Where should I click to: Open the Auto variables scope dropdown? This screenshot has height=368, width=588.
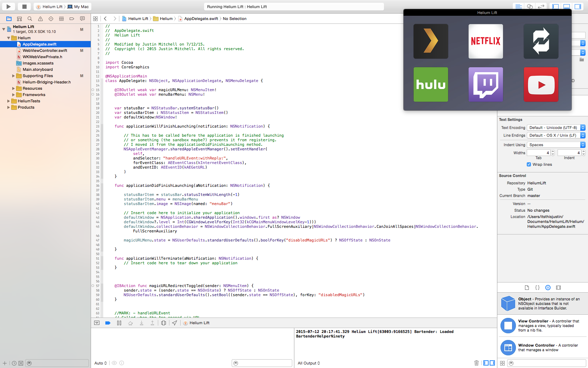pyautogui.click(x=100, y=363)
